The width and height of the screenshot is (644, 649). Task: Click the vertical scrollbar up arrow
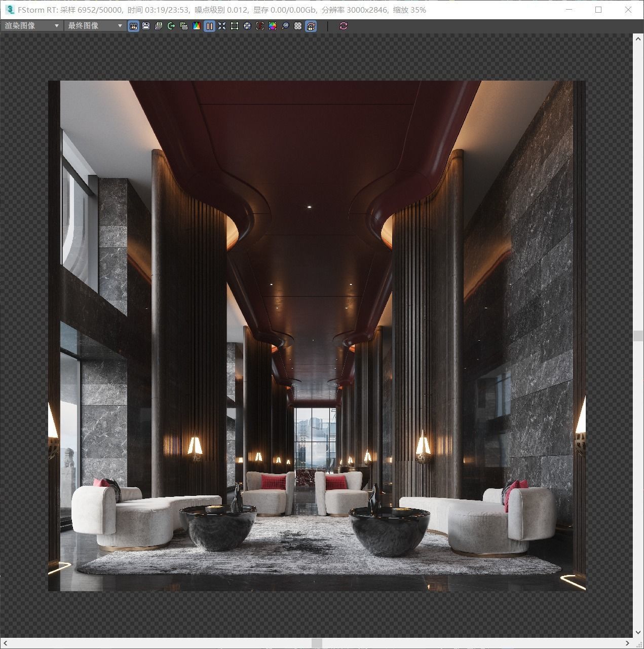(638, 39)
